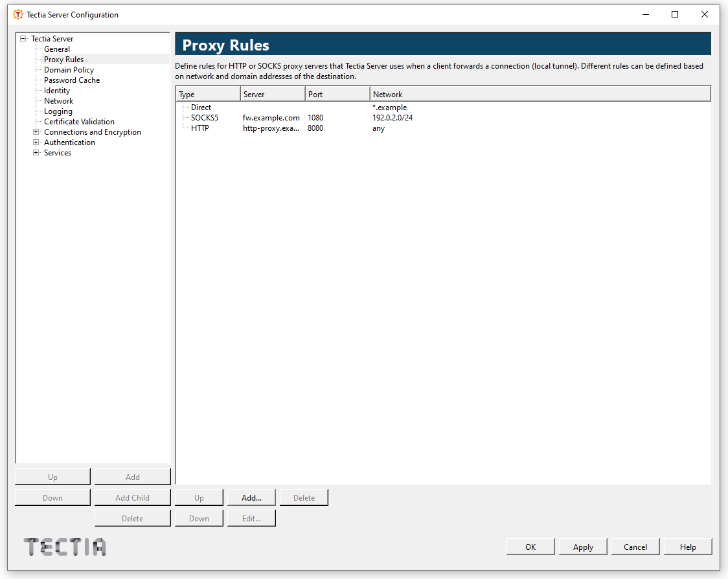Viewport: 728px width, 579px height.
Task: Select Connections and Encryption tree label
Action: click(x=93, y=132)
